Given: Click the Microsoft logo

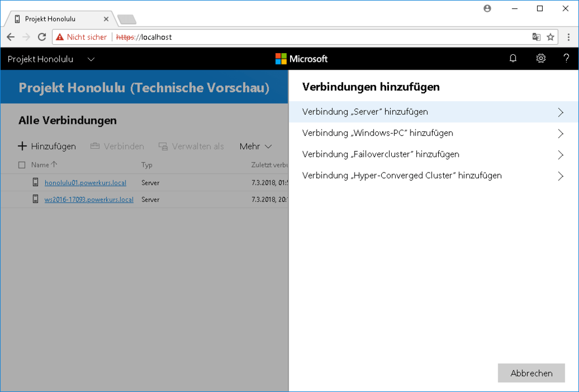Looking at the screenshot, I should point(301,59).
